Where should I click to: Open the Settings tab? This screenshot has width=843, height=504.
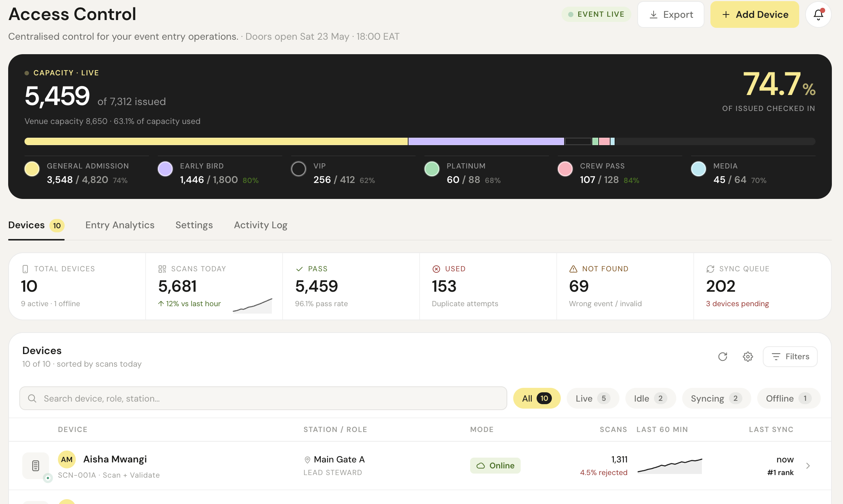coord(194,225)
